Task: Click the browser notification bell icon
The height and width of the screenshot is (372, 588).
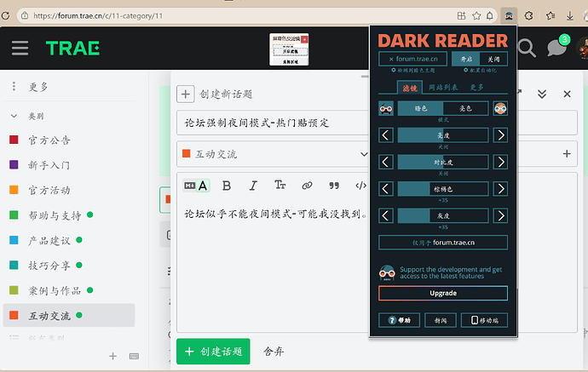Action: coord(490,15)
